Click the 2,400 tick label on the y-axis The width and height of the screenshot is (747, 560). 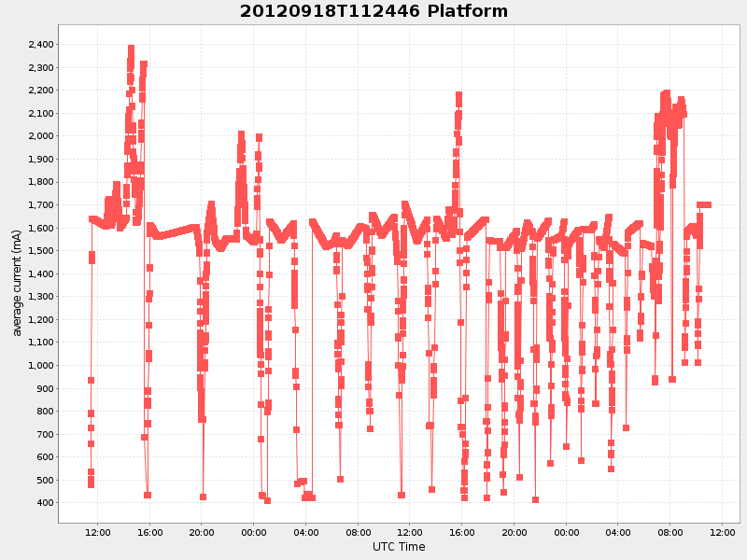point(40,44)
